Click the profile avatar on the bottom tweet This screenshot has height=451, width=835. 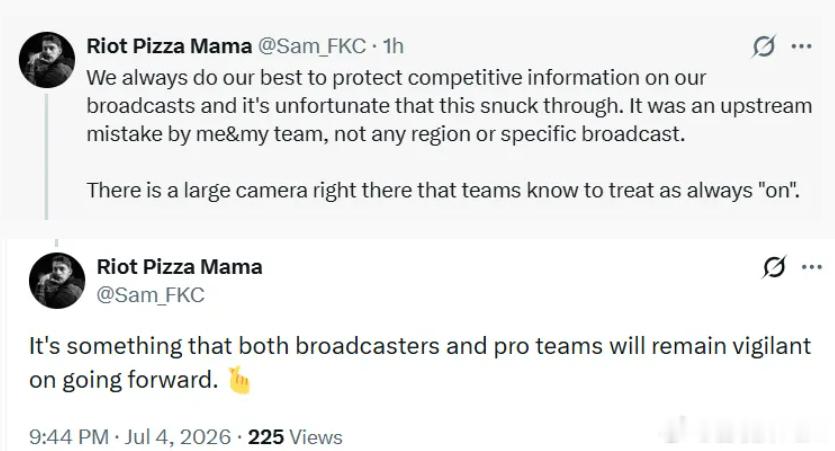click(x=57, y=280)
